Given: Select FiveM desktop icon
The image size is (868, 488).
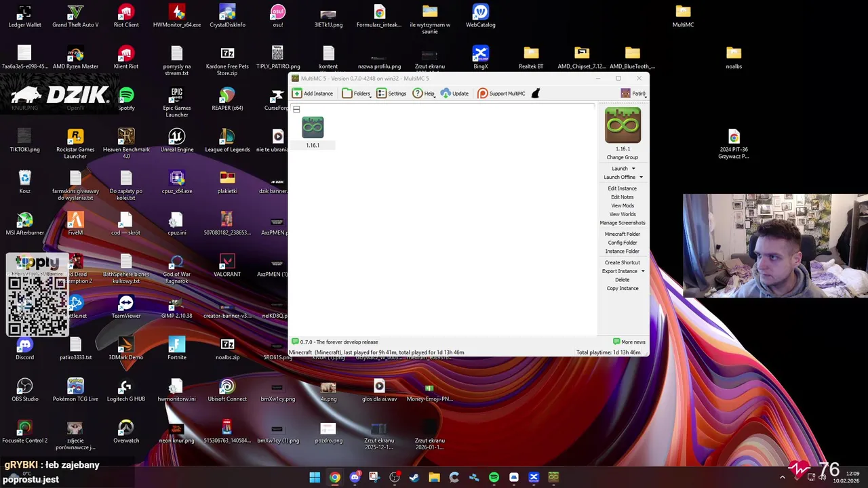Looking at the screenshot, I should pos(75,224).
